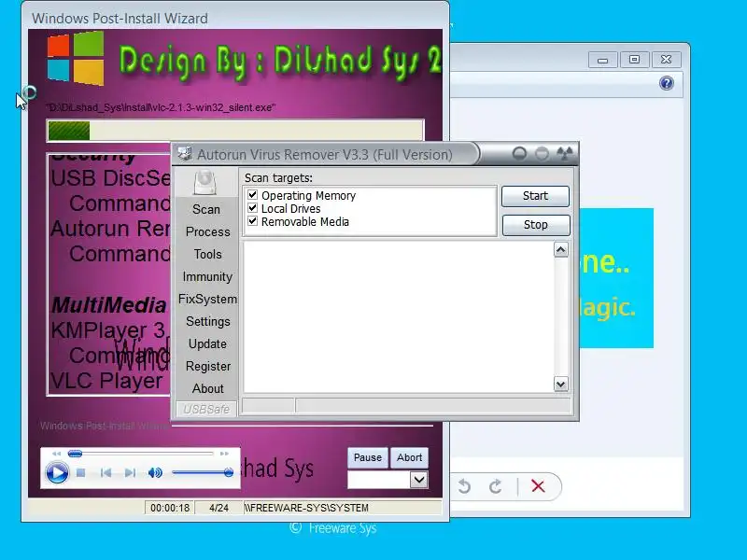
Task: Click the media player seek bar handle
Action: click(75, 454)
